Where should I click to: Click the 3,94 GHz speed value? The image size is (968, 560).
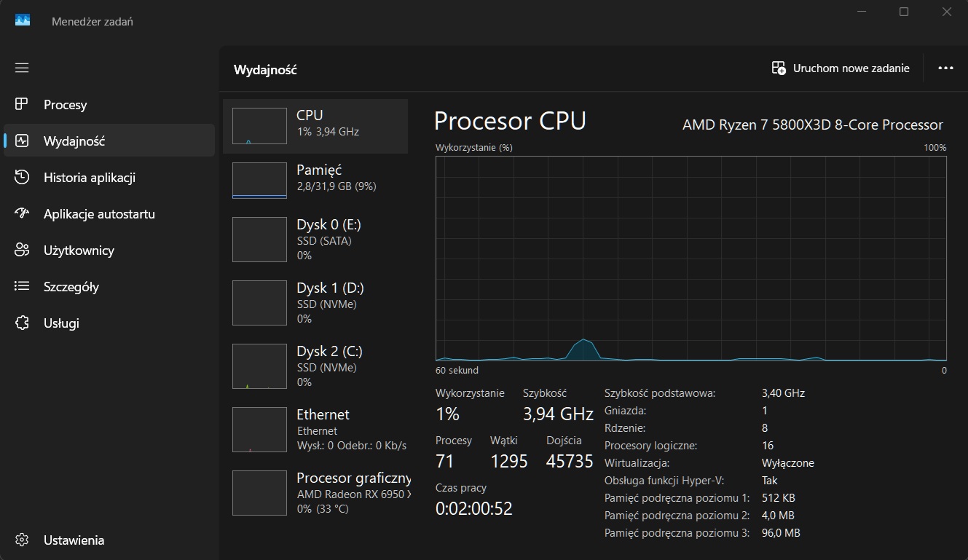pos(558,414)
